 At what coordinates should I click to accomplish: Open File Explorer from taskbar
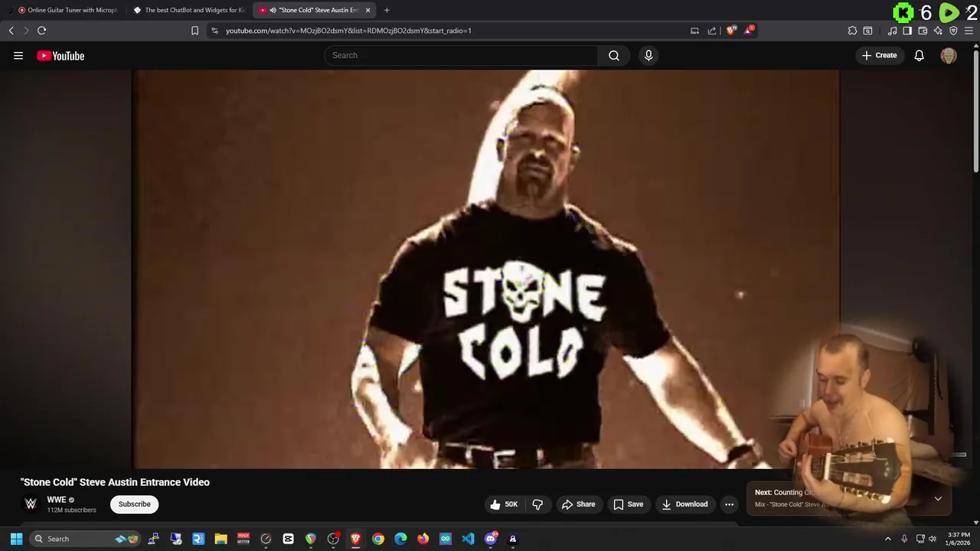click(x=220, y=539)
